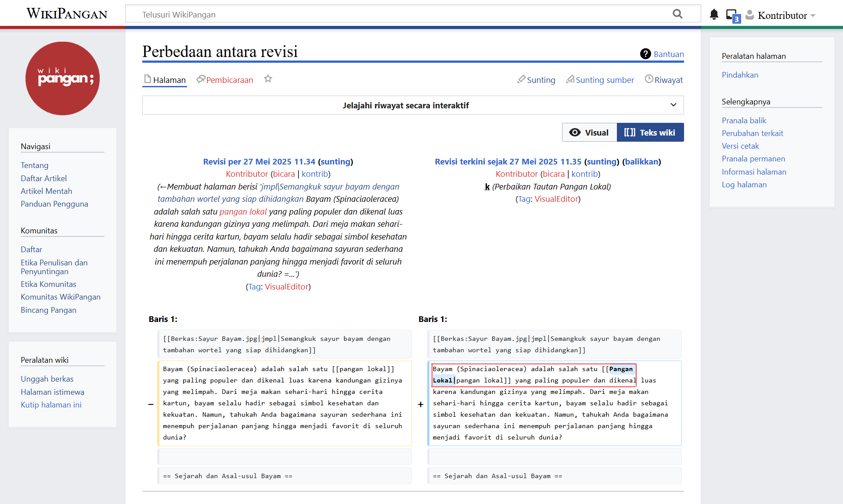The height and width of the screenshot is (504, 843).
Task: Click the Revisi per 27 Mei 2025 11.34 link
Action: (259, 161)
